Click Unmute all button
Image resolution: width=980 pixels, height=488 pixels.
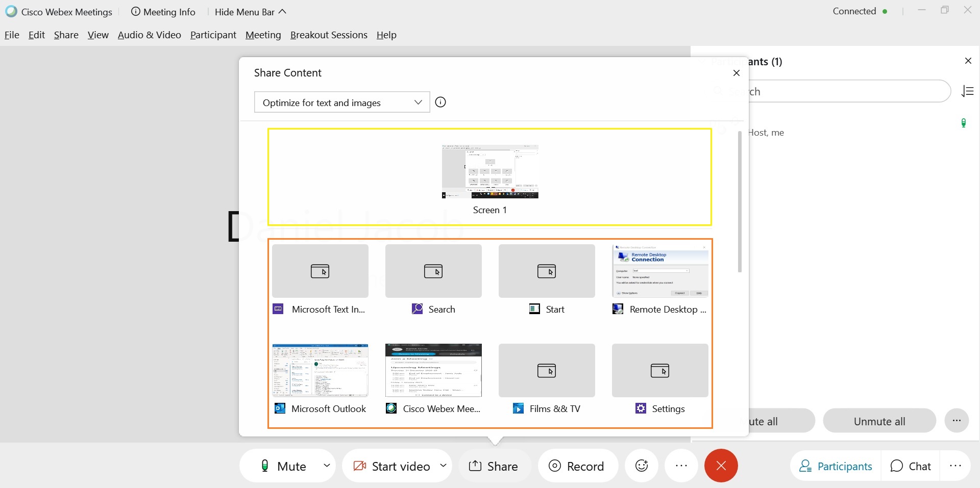point(879,421)
